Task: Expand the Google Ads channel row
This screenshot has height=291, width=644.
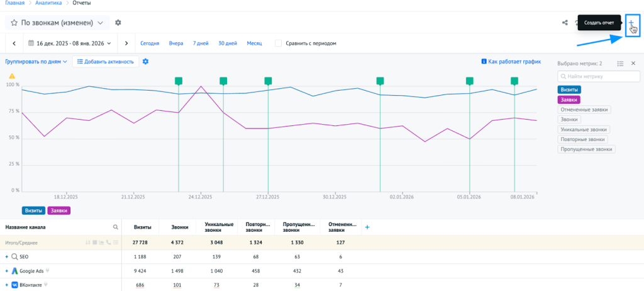Action: [x=6, y=271]
